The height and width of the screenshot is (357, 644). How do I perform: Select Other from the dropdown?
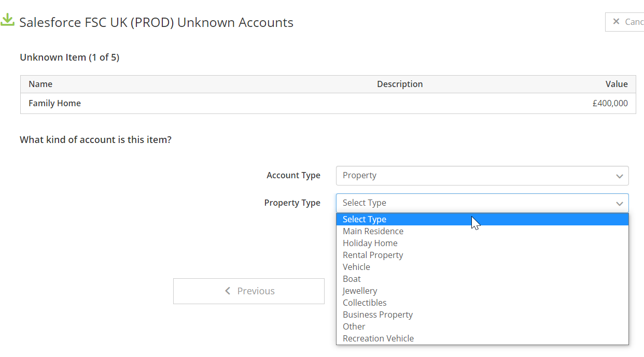click(x=482, y=326)
